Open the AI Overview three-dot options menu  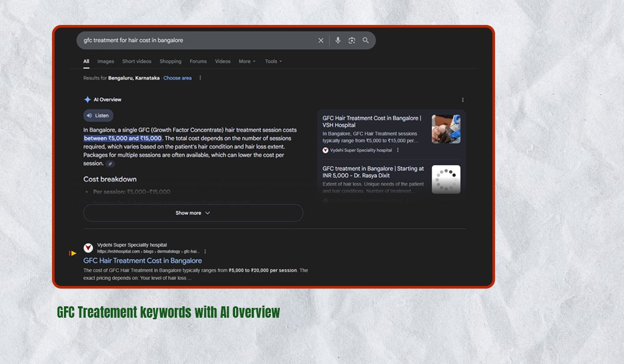click(x=463, y=100)
